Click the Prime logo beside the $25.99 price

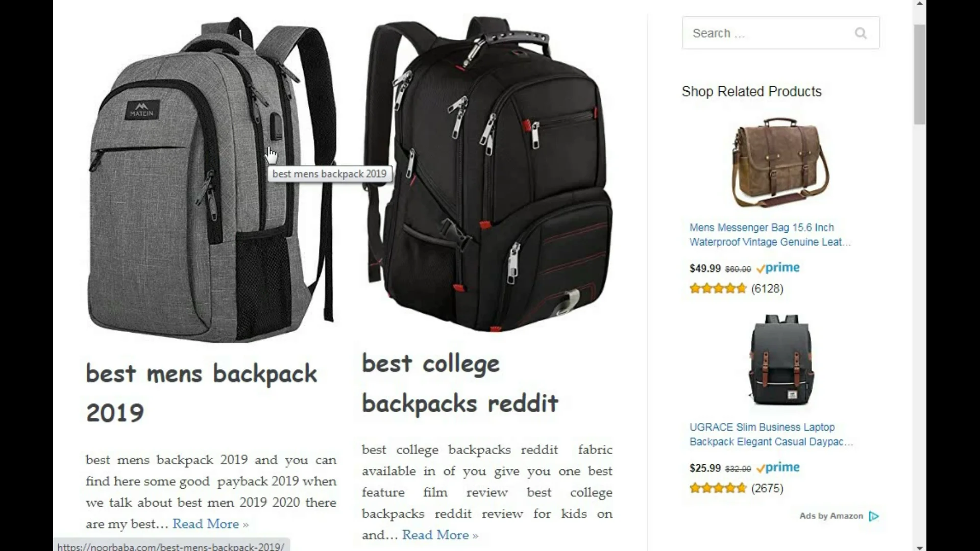[778, 467]
